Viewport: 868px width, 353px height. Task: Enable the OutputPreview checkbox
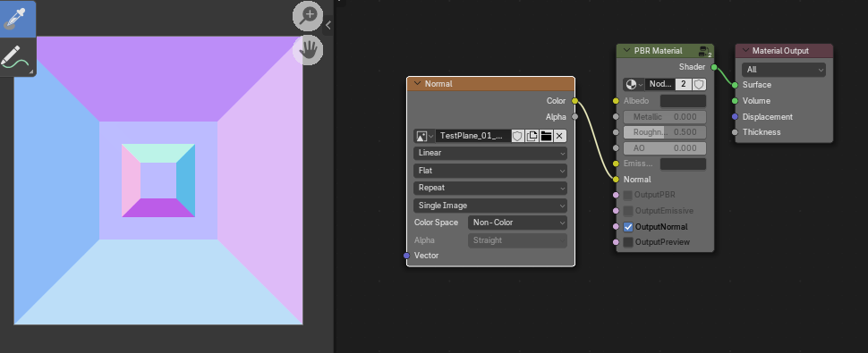tap(628, 242)
